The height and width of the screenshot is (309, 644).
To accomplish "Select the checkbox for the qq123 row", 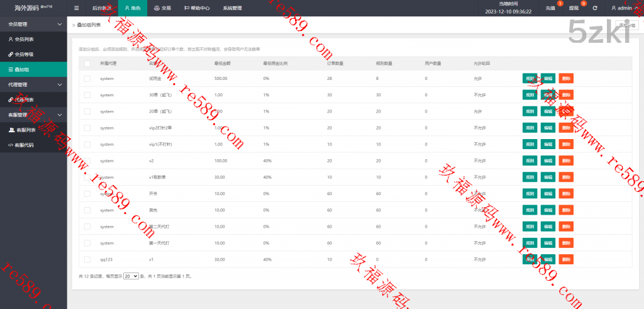I will [87, 259].
